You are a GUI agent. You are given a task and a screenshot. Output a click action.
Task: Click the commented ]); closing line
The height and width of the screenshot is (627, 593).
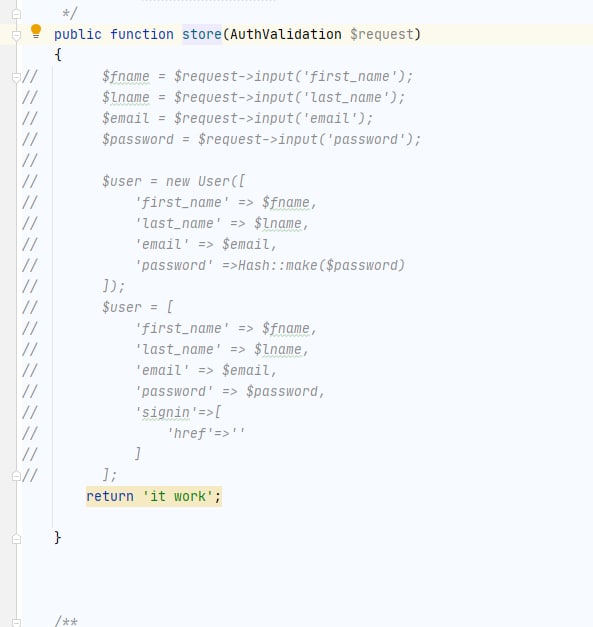coord(114,286)
